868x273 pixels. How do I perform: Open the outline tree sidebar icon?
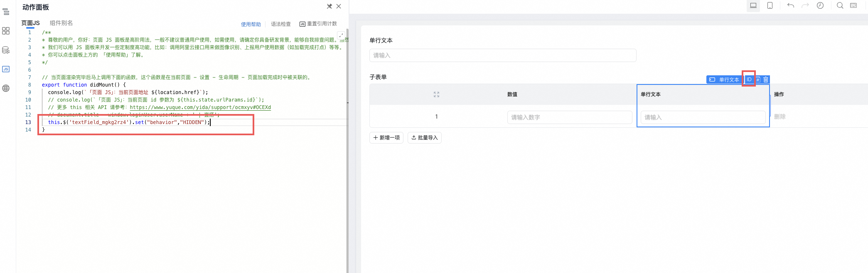coord(6,12)
